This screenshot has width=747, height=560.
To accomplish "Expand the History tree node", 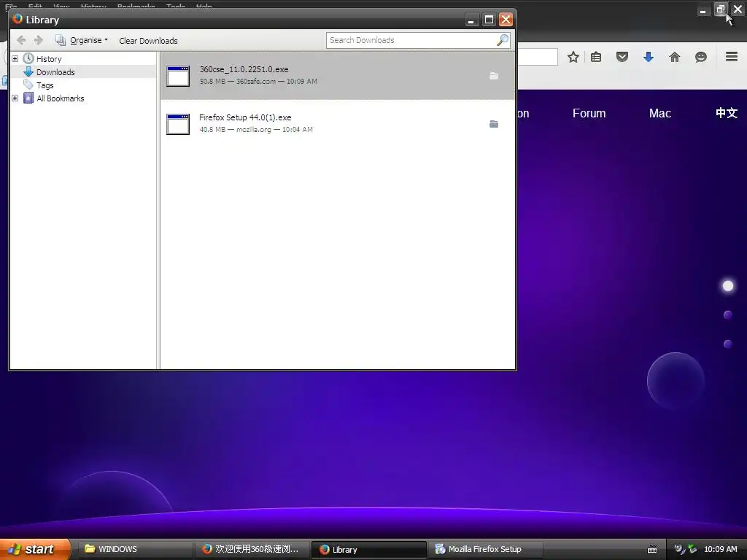I will pos(15,58).
